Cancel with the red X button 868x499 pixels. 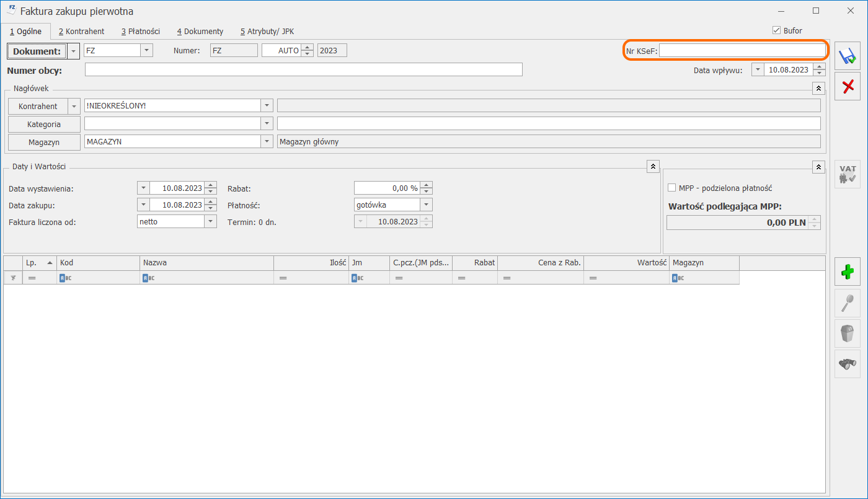tap(848, 86)
